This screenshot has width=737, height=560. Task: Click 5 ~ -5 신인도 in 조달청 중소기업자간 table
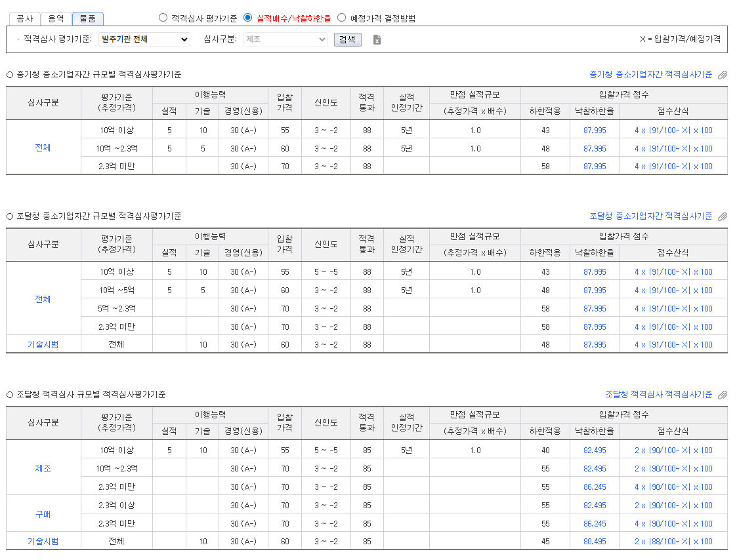pos(326,272)
